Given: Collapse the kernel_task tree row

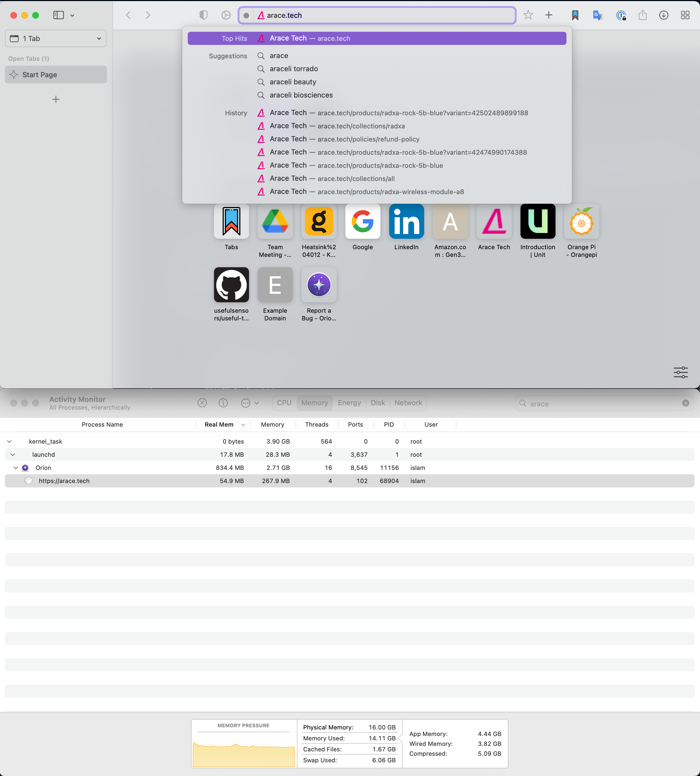Looking at the screenshot, I should coord(10,441).
